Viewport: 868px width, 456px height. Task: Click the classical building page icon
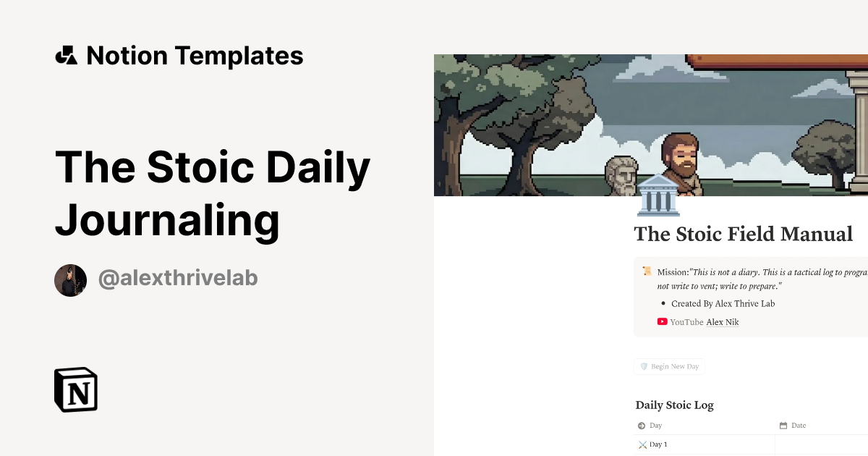pyautogui.click(x=658, y=195)
